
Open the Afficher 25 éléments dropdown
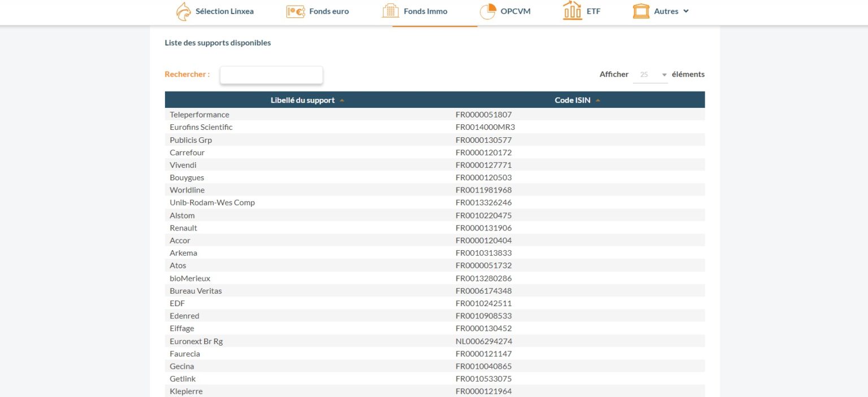(x=650, y=75)
